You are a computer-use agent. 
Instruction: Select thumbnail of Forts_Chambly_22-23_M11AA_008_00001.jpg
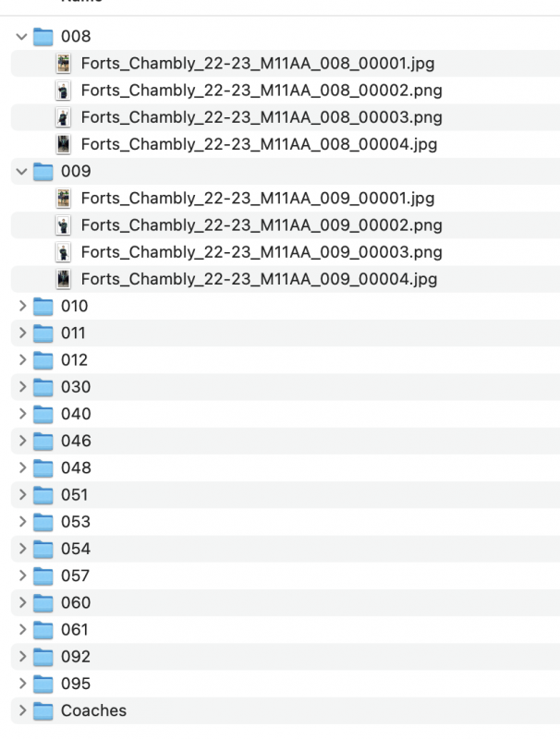click(x=63, y=63)
